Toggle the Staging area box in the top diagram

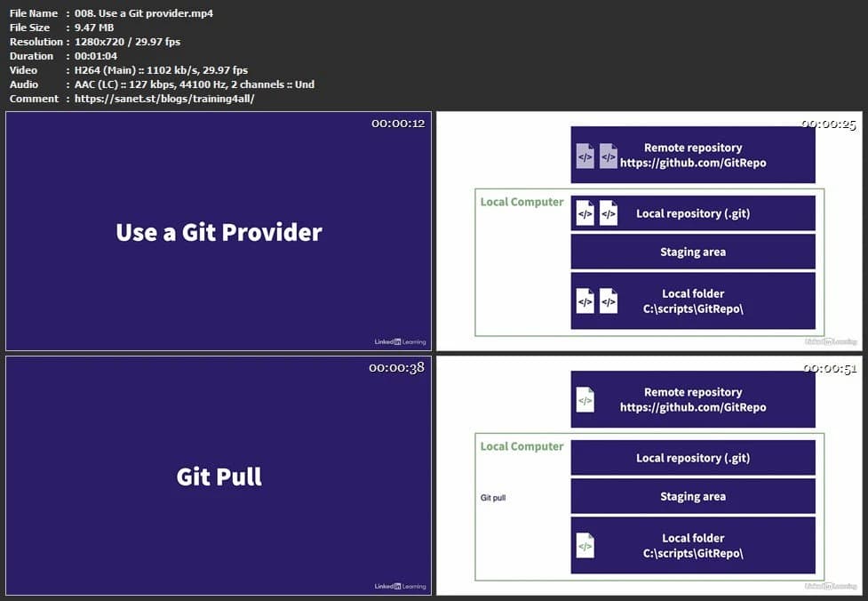pyautogui.click(x=693, y=252)
